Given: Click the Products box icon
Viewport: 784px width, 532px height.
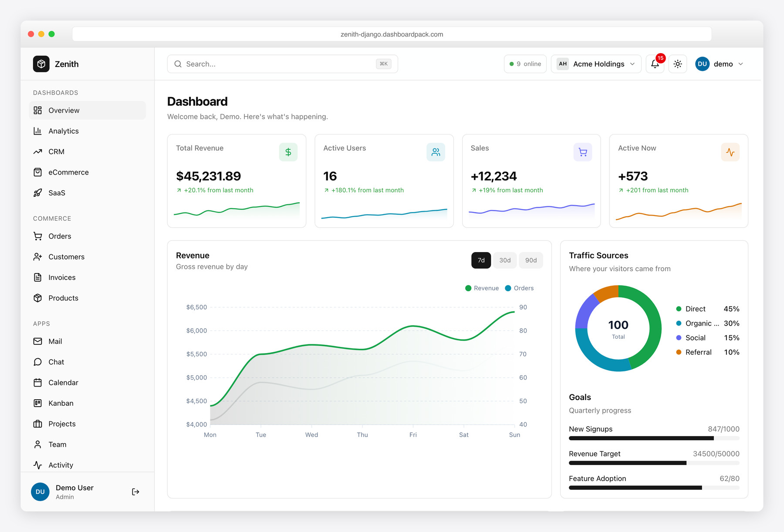Looking at the screenshot, I should tap(38, 298).
